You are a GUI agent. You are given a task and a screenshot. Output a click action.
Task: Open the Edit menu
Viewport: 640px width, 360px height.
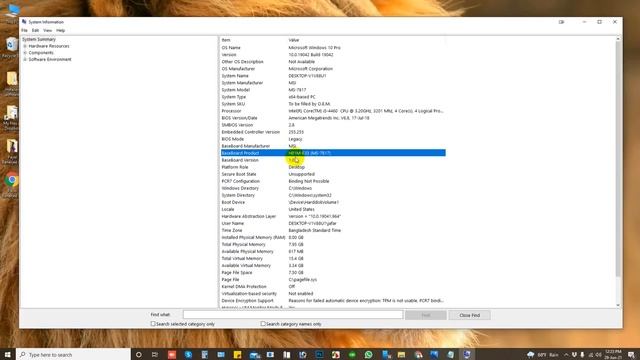click(36, 31)
